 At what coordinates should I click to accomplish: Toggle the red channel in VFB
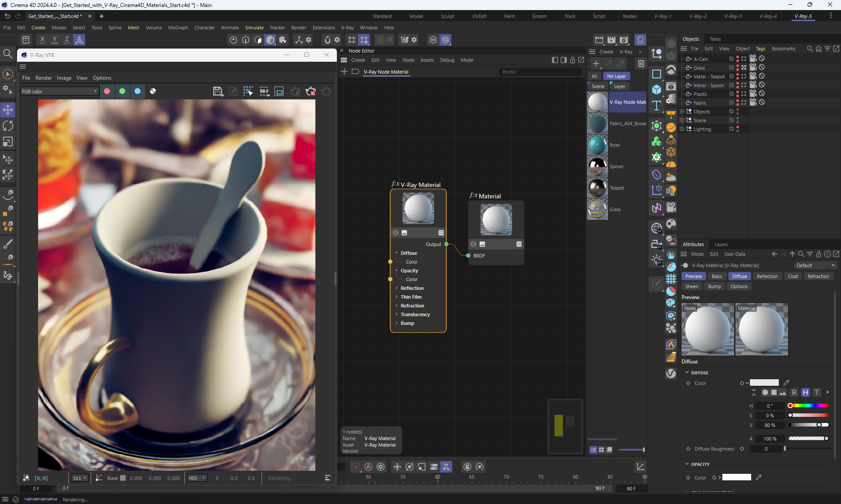[x=107, y=91]
